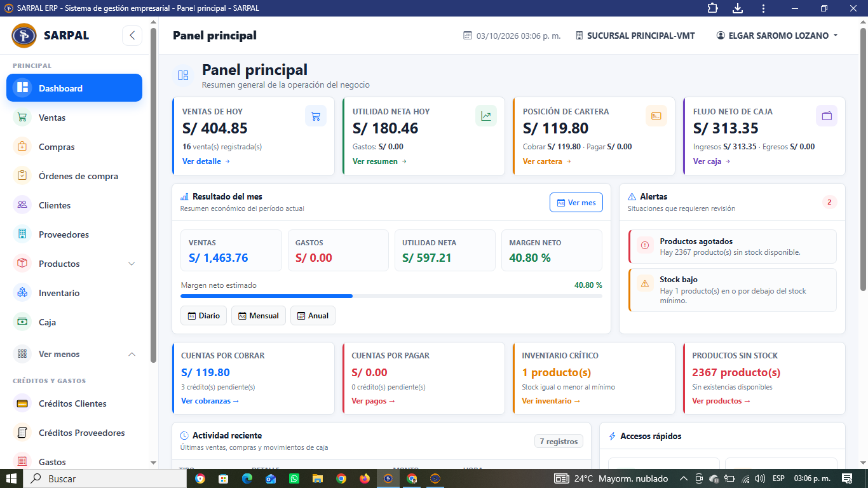Follow the Ver detalle link under Ventas de hoy
The image size is (868, 488).
click(x=207, y=161)
